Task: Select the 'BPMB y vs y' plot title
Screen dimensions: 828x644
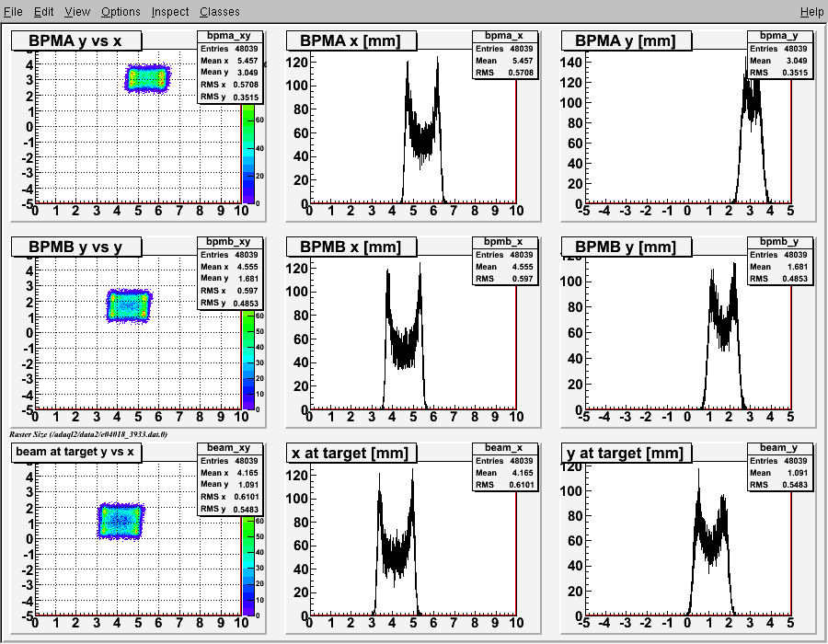Action: [76, 247]
